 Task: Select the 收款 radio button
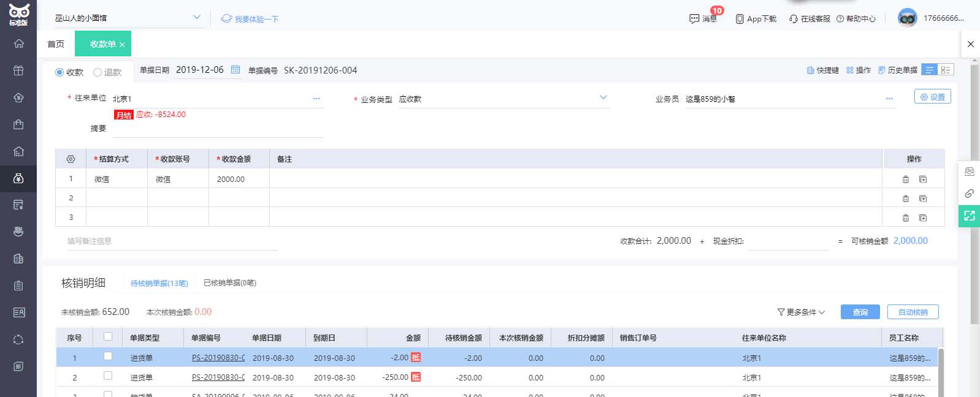[59, 72]
